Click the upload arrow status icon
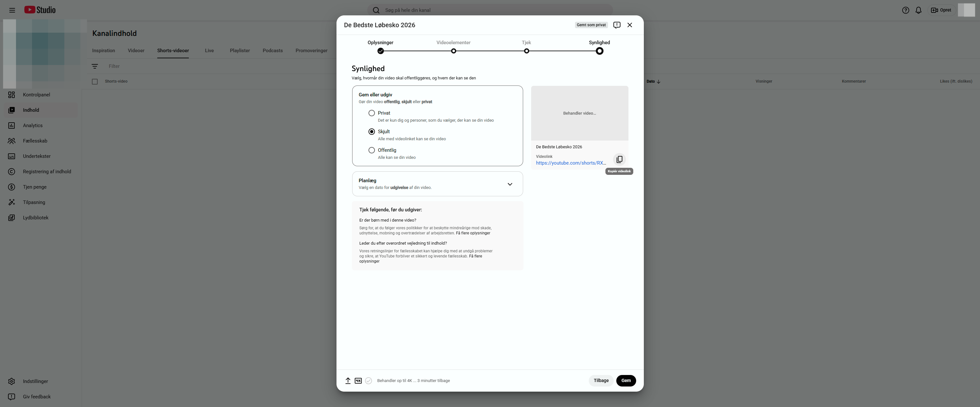Image resolution: width=980 pixels, height=407 pixels. tap(348, 381)
